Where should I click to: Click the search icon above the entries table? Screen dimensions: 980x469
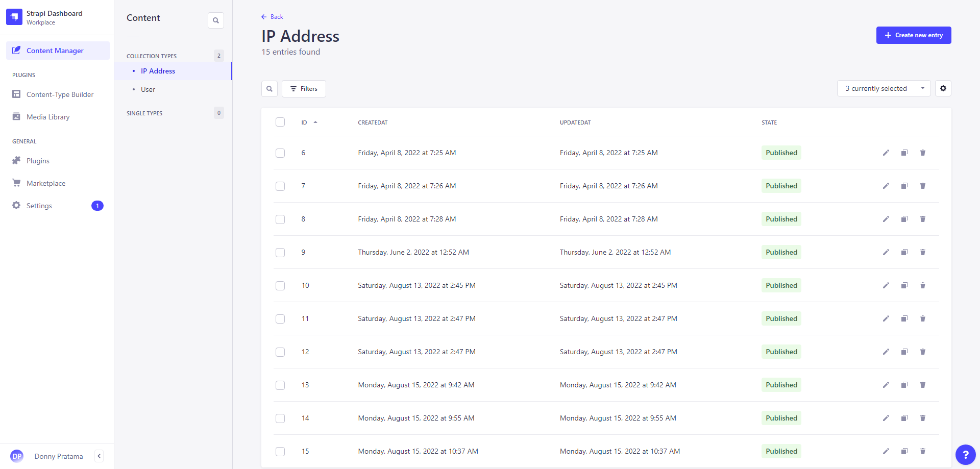pos(269,89)
